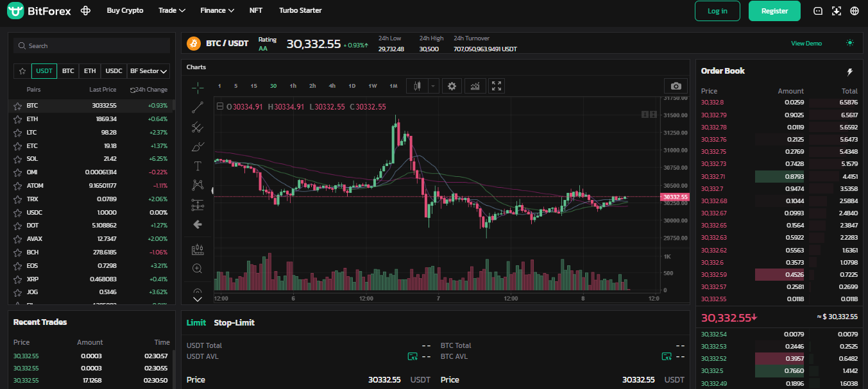Image resolution: width=868 pixels, height=389 pixels.
Task: Set chart interval to 15 minutes
Action: click(x=254, y=86)
